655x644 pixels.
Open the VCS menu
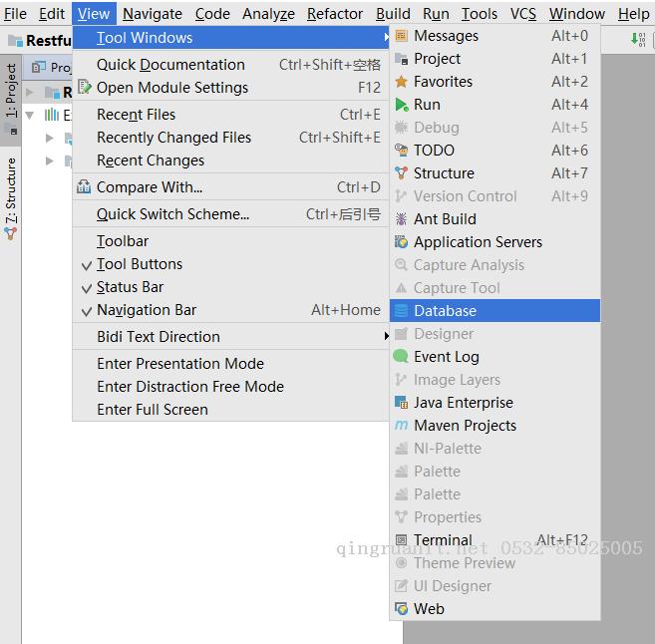coord(523,14)
